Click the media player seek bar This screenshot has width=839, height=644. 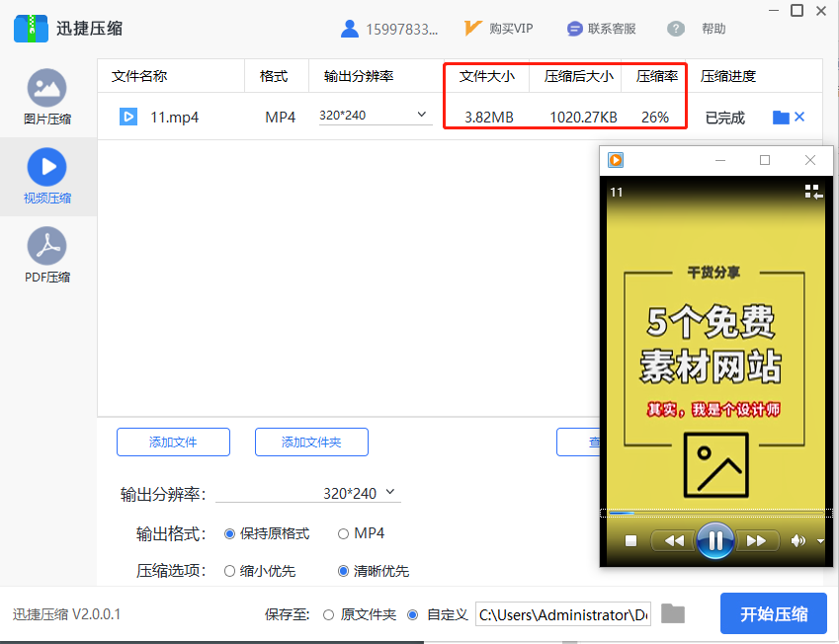coord(715,513)
